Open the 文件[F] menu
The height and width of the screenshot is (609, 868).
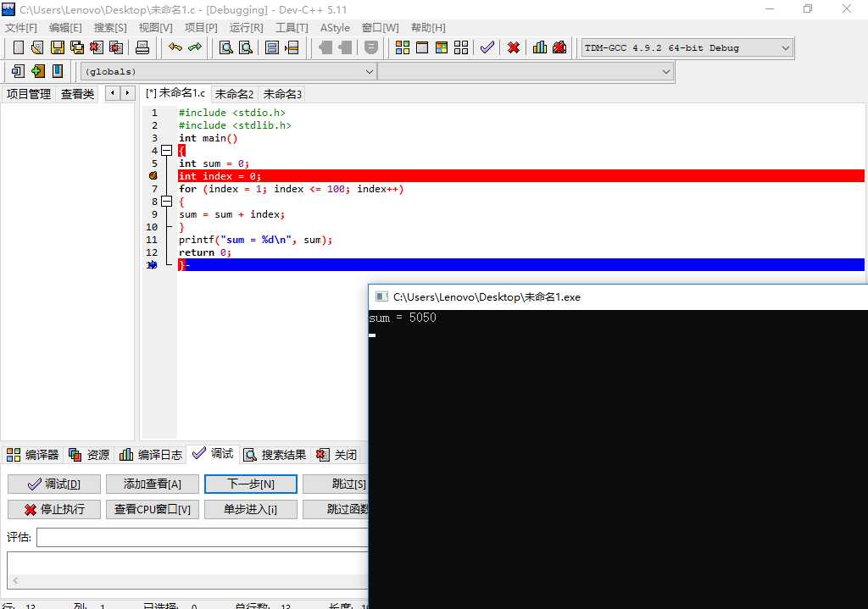(21, 28)
